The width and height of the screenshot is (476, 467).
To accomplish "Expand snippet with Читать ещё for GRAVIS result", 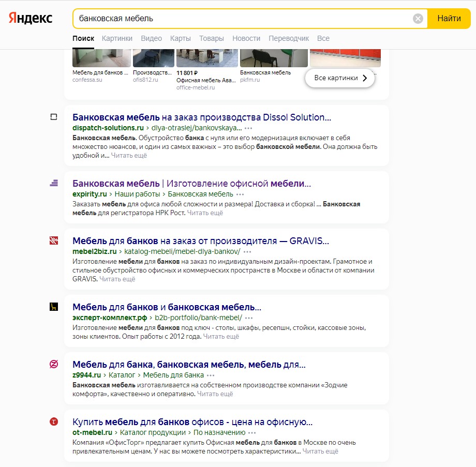I will coord(117,279).
